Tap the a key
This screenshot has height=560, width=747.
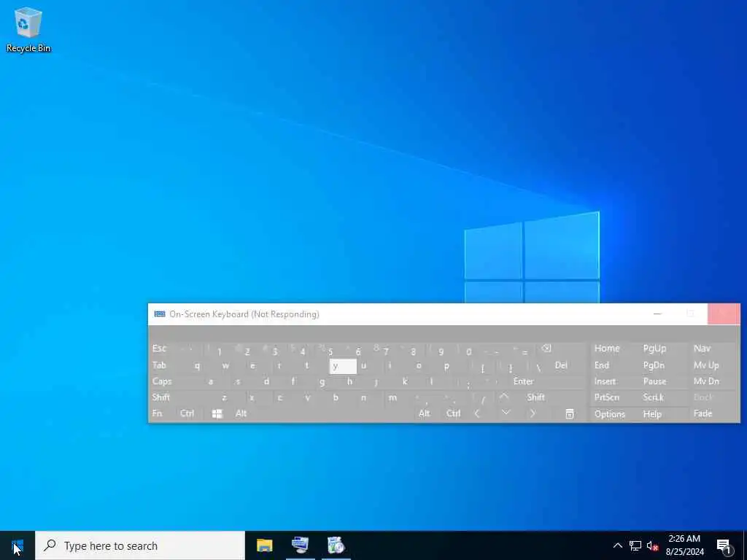[211, 381]
